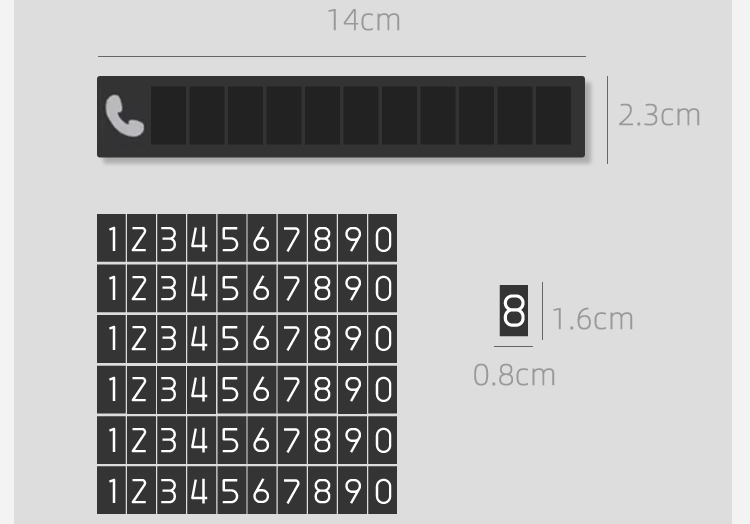
Task: Click the 14cm width label
Action: point(364,21)
